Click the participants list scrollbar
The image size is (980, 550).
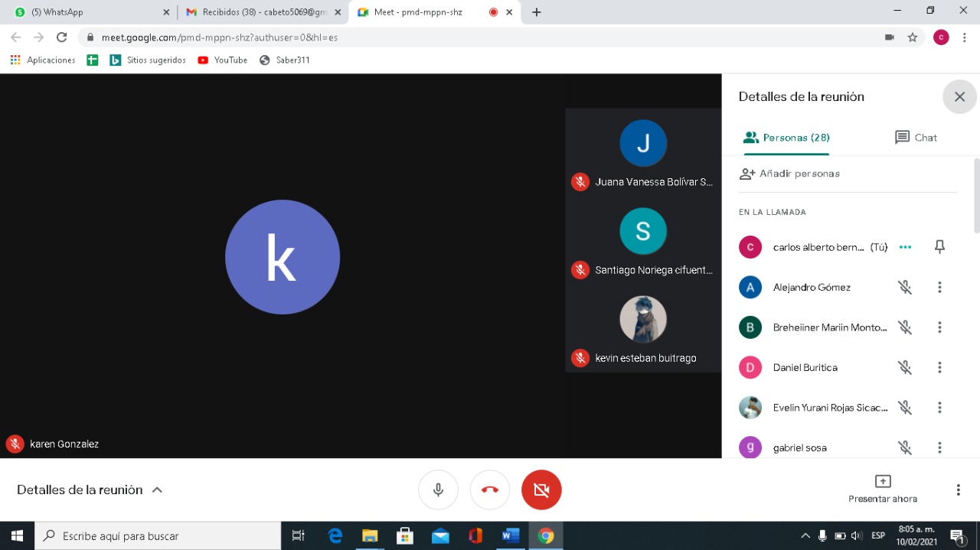point(976,195)
